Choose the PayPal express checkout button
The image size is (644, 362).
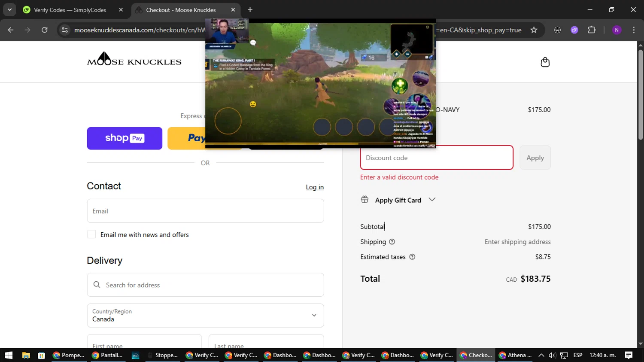tap(187, 138)
